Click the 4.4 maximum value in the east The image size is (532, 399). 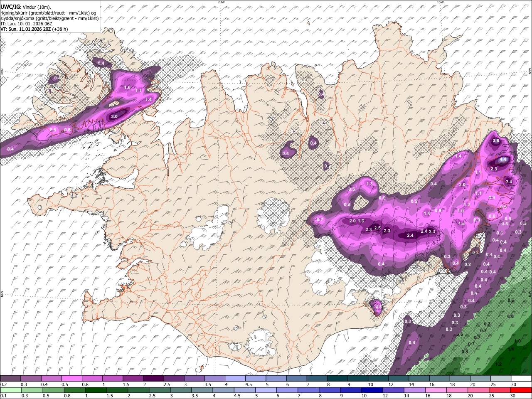coord(503,159)
